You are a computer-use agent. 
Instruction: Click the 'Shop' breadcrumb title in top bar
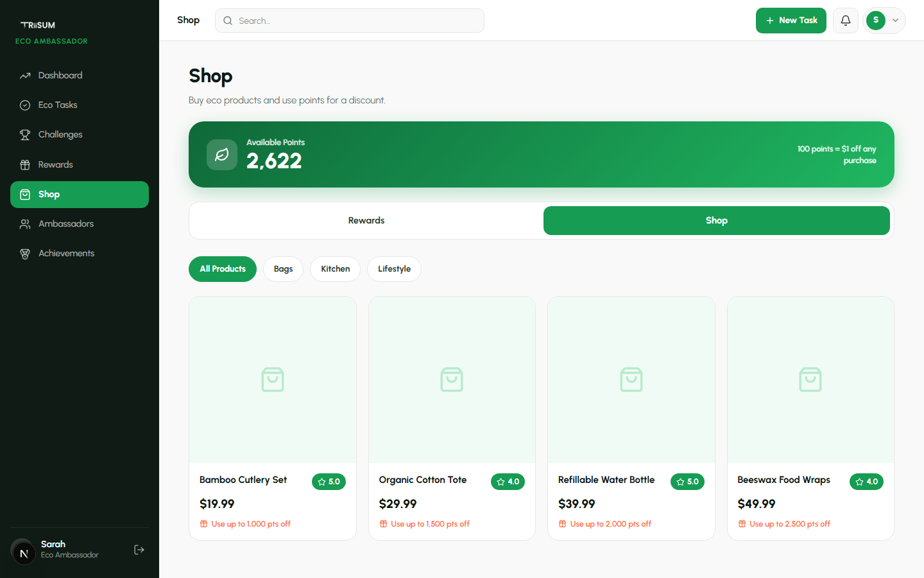tap(188, 20)
